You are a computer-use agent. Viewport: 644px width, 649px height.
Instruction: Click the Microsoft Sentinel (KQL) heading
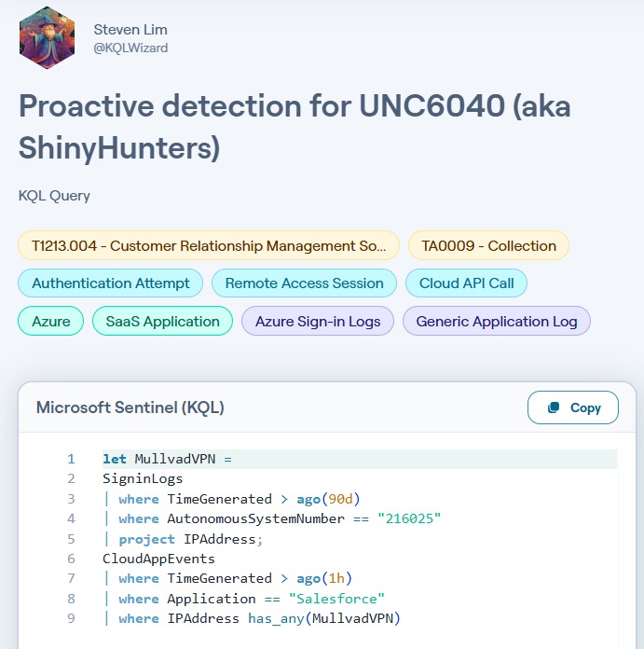coord(130,407)
